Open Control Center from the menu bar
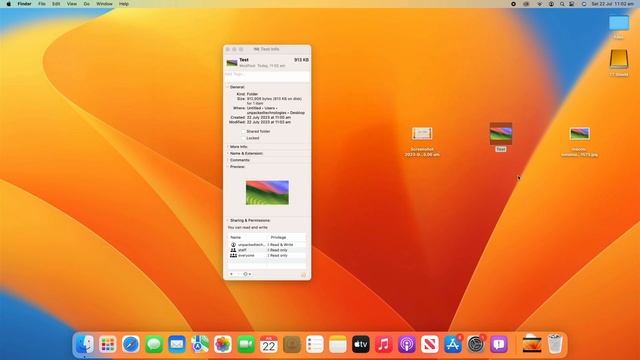This screenshot has width=640, height=360. pos(572,4)
